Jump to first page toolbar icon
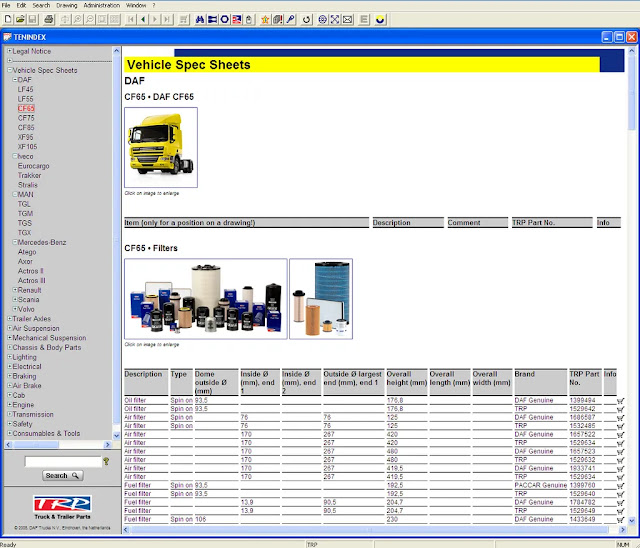 coord(131,19)
